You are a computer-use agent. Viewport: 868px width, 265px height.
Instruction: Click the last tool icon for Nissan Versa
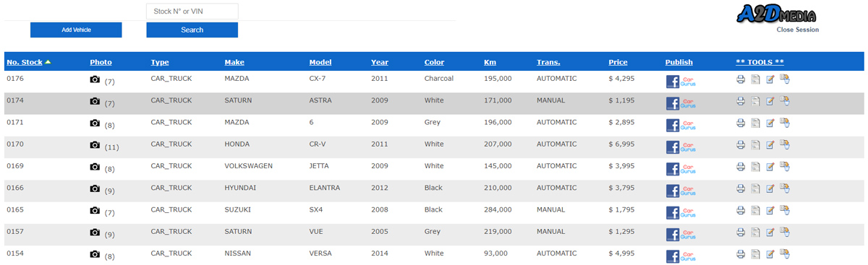pos(785,254)
